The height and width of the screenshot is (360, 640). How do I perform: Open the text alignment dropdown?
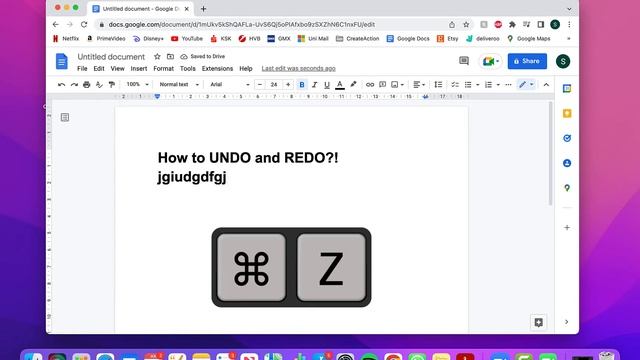[419, 84]
